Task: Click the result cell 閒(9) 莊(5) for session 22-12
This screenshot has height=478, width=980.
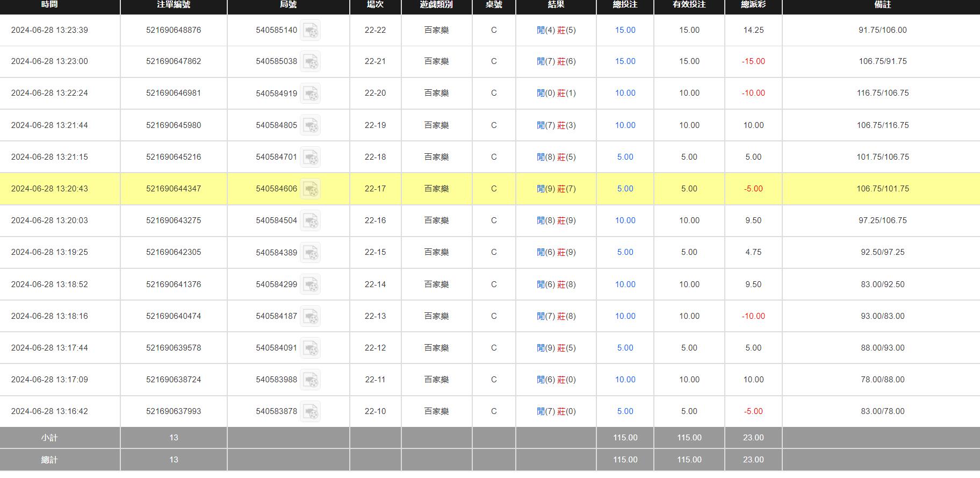Action: [x=556, y=348]
